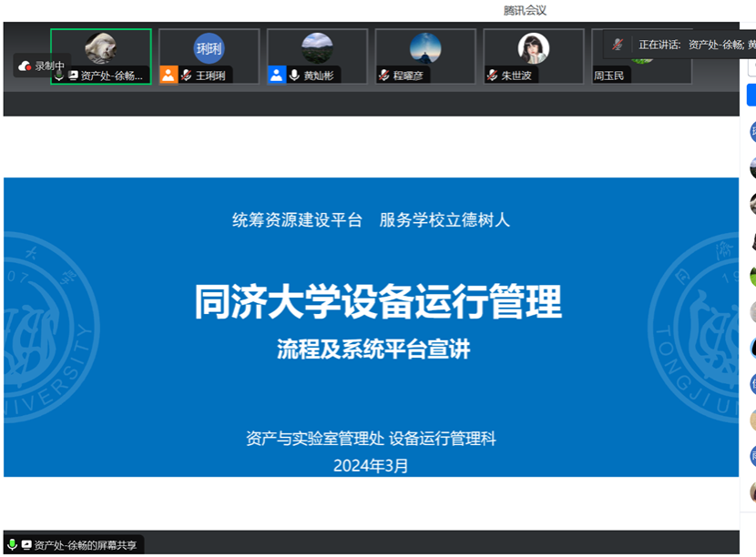The height and width of the screenshot is (557, 756).
Task: Click the 资产处-徐畅的屏幕共享 label
Action: (x=86, y=545)
